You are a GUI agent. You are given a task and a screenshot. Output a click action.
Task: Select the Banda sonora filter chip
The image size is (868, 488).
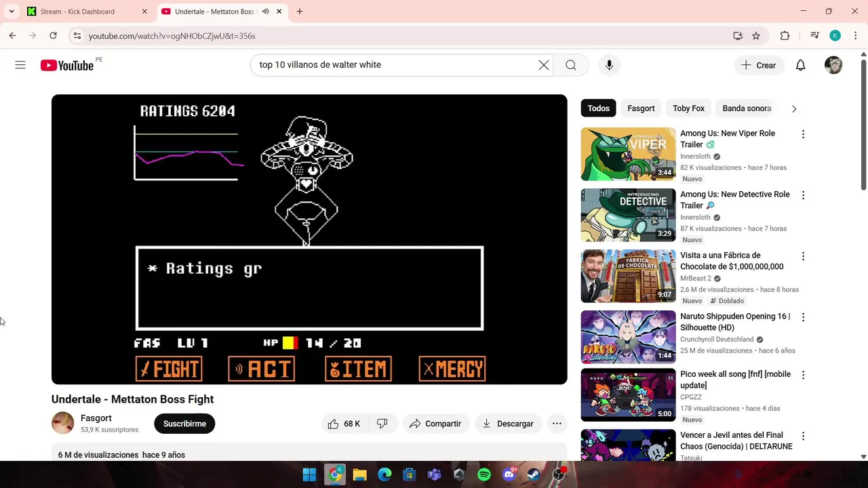click(747, 108)
